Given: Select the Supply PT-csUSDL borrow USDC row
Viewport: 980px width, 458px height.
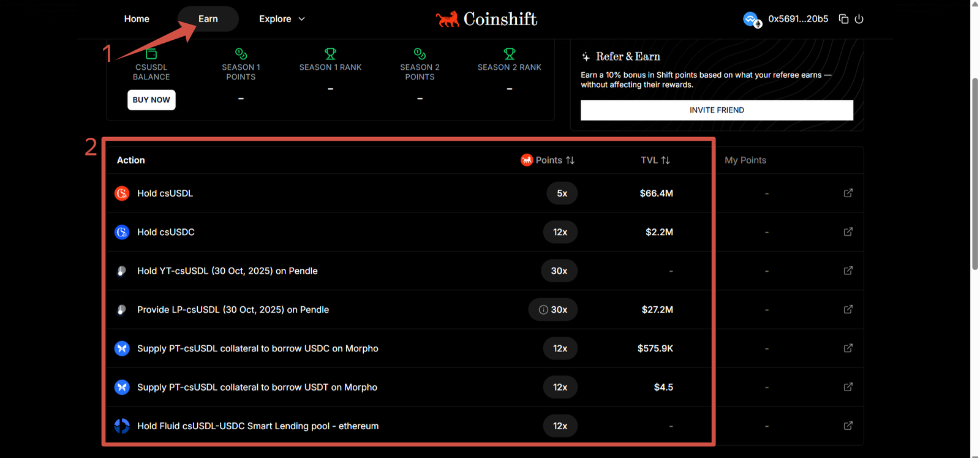Looking at the screenshot, I should [257, 348].
